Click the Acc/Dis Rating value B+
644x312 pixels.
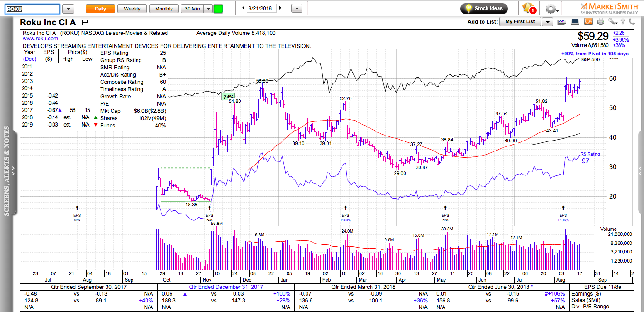click(162, 75)
